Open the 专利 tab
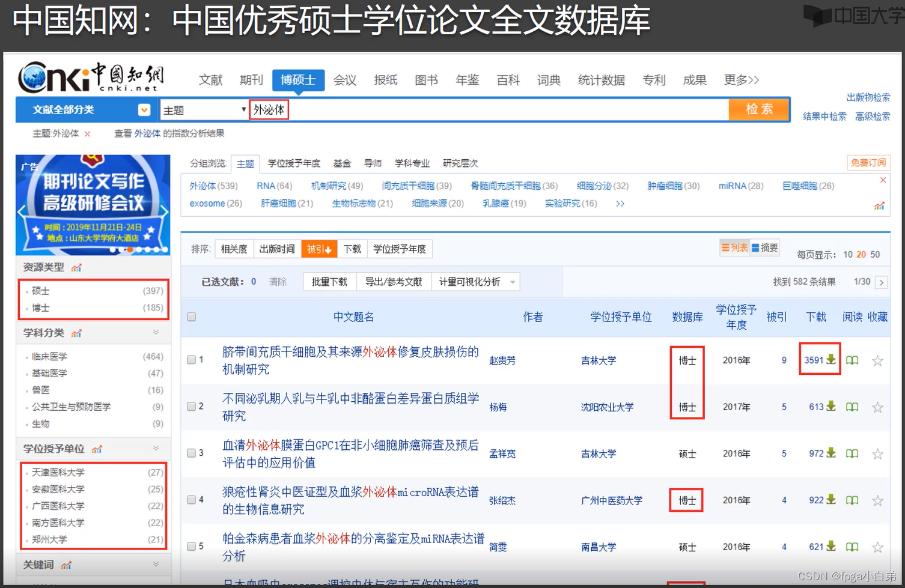Screen dimensions: 905x588 coord(654,80)
